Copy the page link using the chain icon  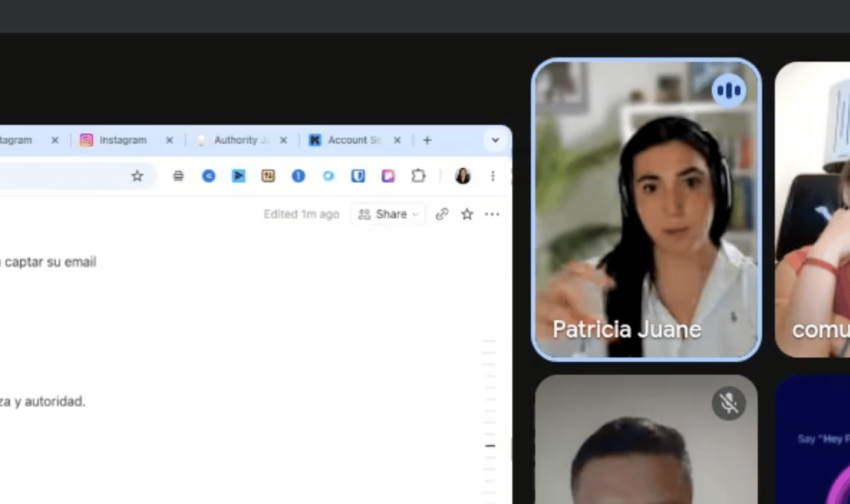pos(442,214)
